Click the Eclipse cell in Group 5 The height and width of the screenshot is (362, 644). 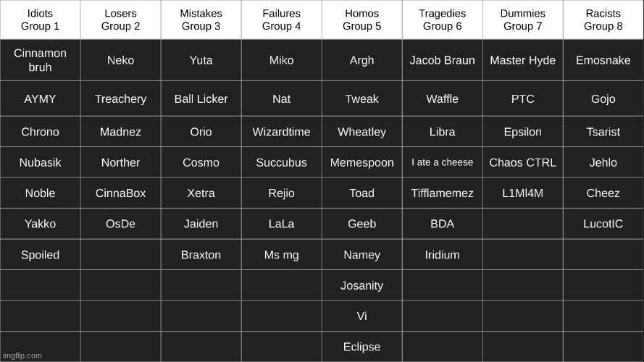pos(361,347)
